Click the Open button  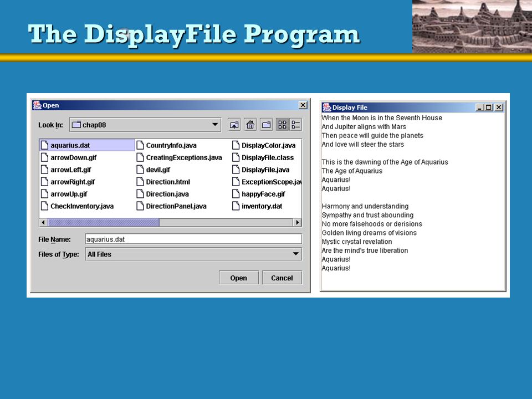(x=239, y=278)
